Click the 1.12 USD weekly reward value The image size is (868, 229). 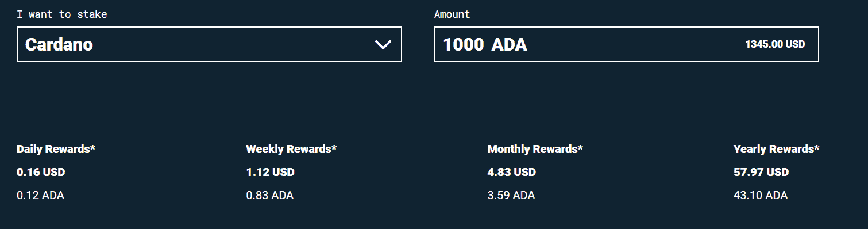pyautogui.click(x=270, y=172)
